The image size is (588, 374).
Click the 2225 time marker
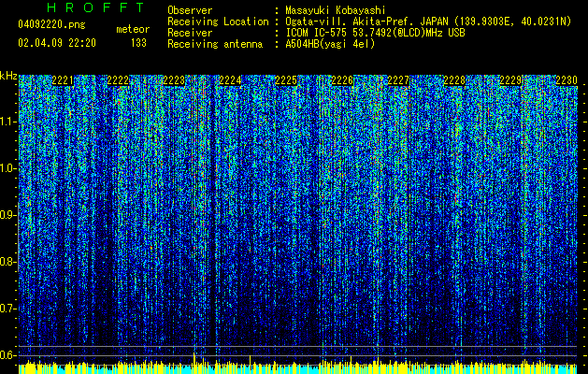(x=286, y=80)
